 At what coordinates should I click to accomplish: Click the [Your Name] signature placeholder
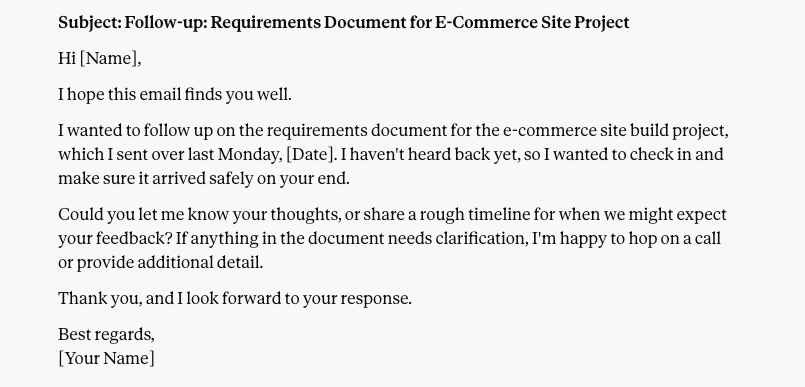(106, 358)
